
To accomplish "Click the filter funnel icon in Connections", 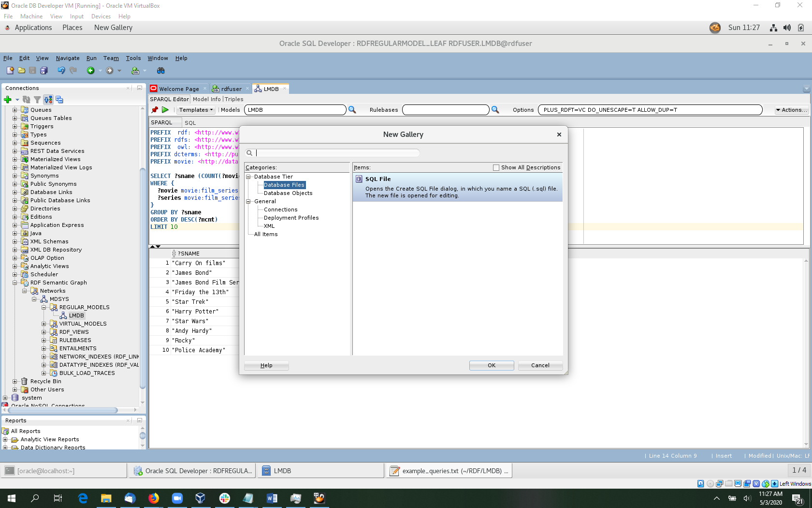I will (37, 100).
